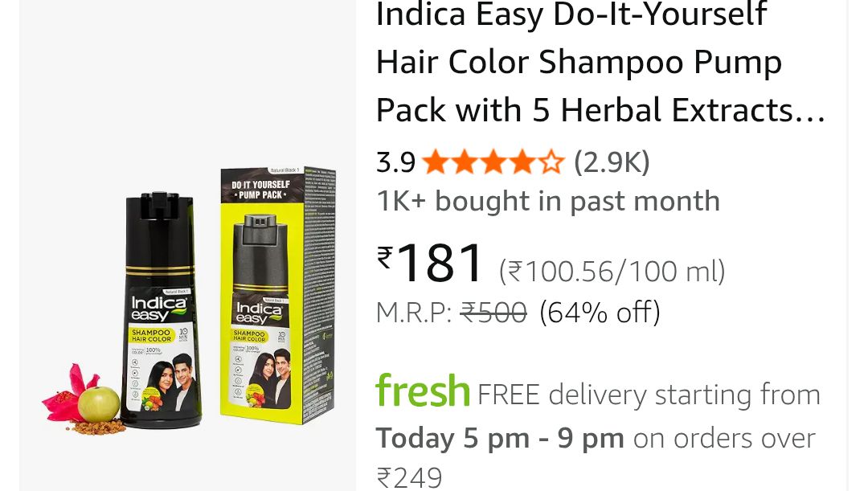Open the Indica Easy Hair Color product title
Image resolution: width=868 pixels, height=491 pixels.
tap(600, 63)
